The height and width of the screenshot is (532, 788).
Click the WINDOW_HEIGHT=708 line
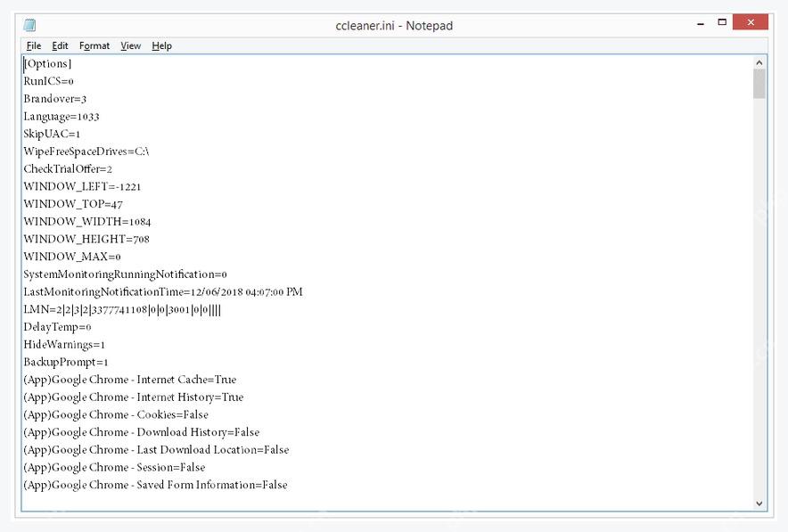[86, 239]
